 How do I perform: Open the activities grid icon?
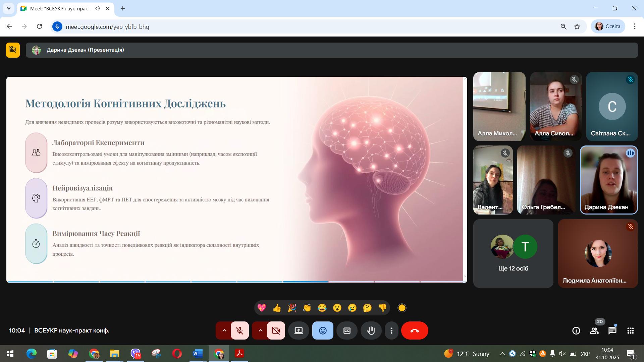631,331
